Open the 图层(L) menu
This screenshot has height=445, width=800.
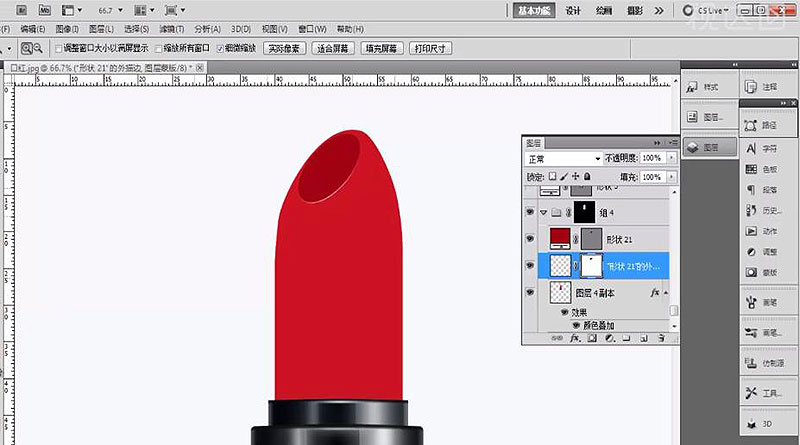pos(101,29)
